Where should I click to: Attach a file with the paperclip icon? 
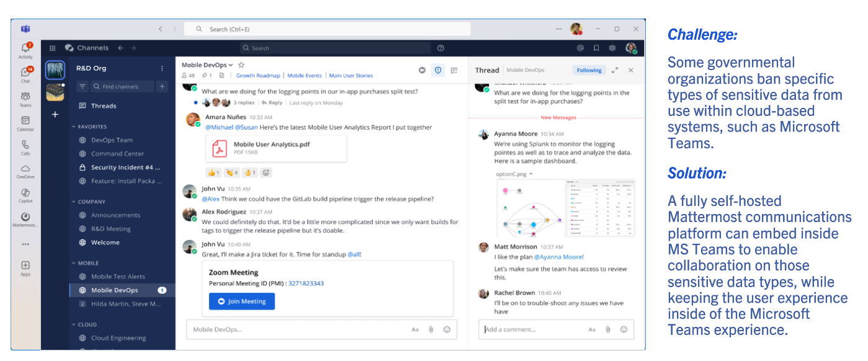click(432, 329)
